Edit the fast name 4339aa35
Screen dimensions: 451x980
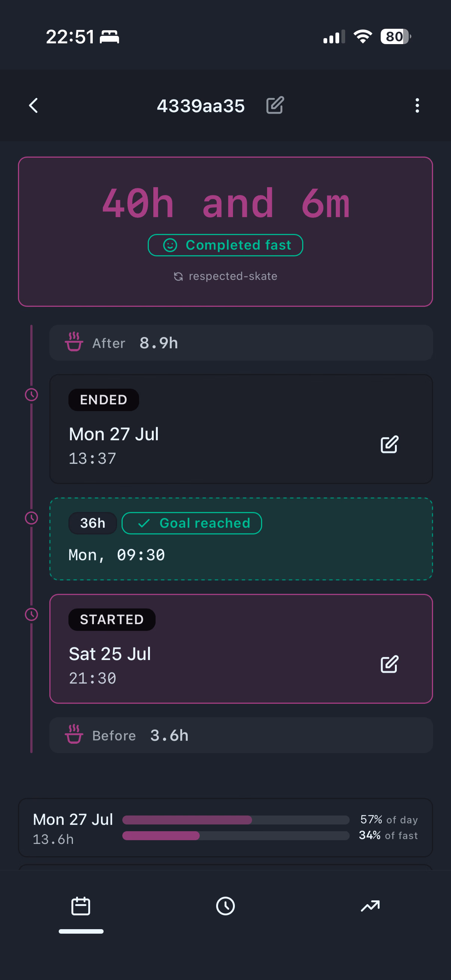(x=275, y=105)
